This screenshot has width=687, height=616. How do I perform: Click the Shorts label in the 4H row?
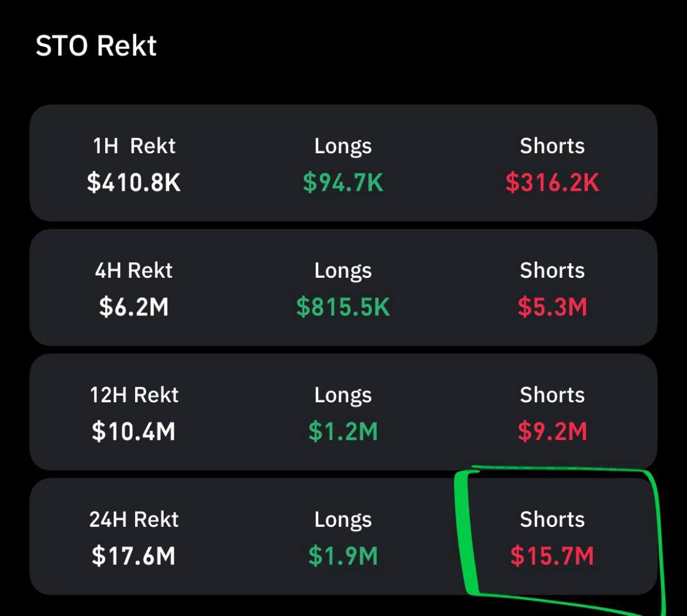[x=552, y=270]
